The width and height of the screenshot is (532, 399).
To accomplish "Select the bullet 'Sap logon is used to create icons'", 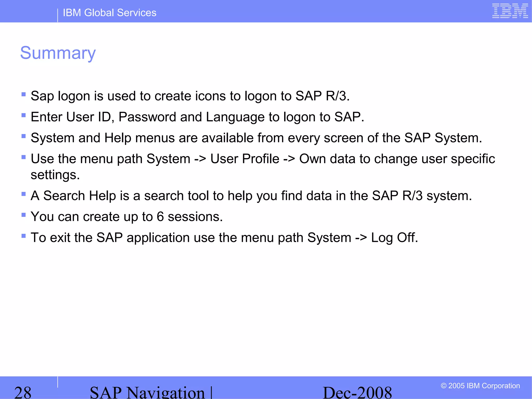I will coord(190,96).
